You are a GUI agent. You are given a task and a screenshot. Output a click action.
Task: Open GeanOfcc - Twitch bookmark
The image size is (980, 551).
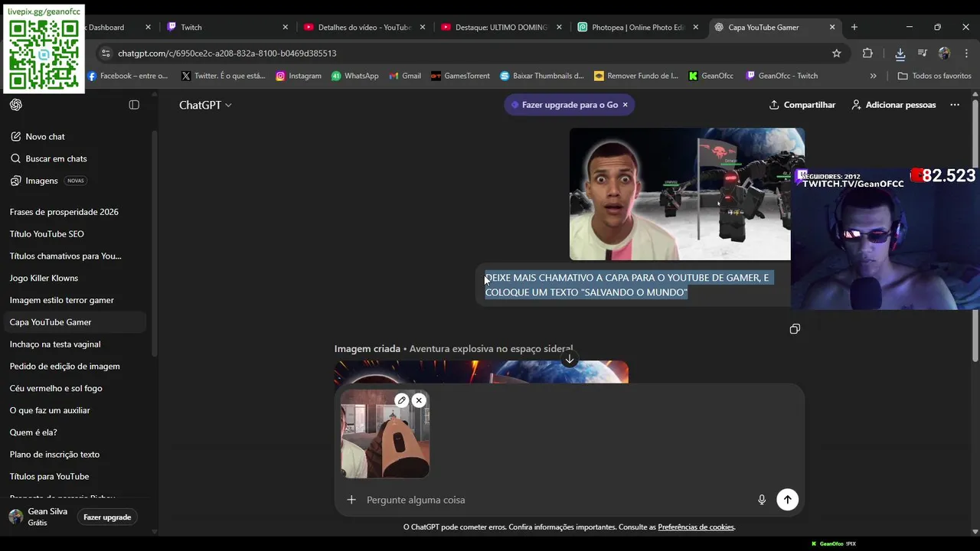pos(782,76)
